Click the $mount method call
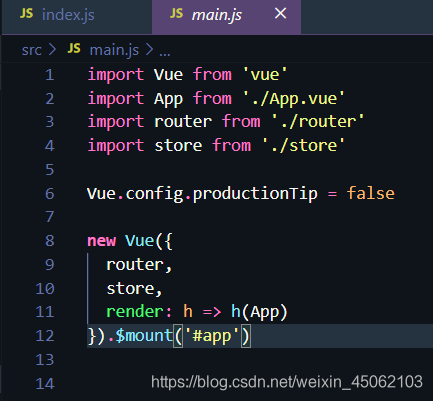Viewport: 433px width, 401px height. 144,335
